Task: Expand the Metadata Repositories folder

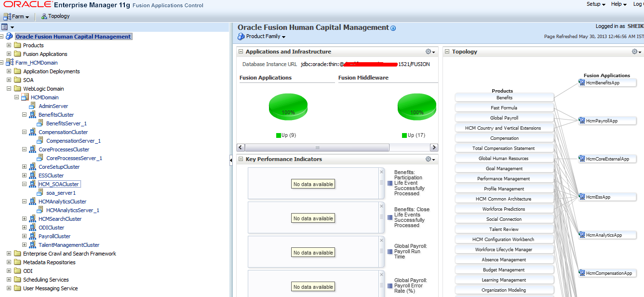Action: click(9, 262)
